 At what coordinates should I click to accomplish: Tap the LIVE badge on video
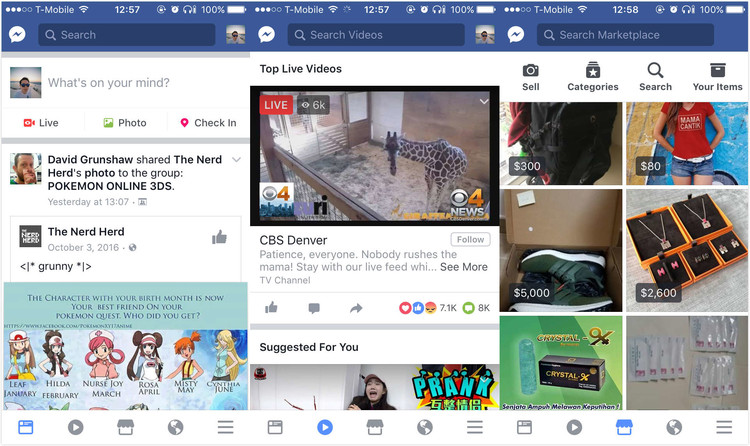click(276, 105)
